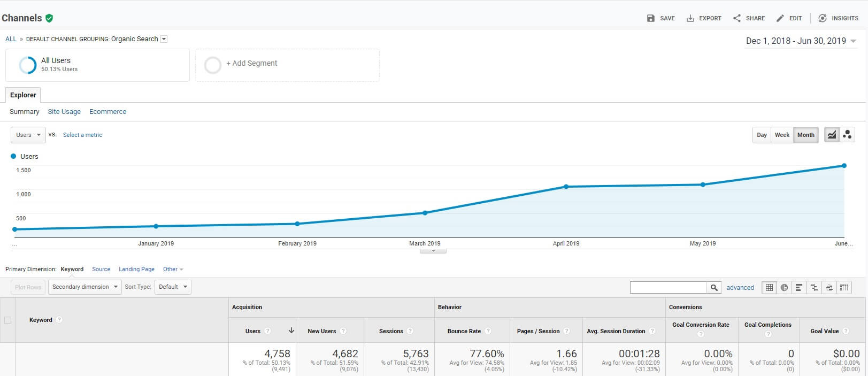Set primary dimension to Landing Page
This screenshot has height=376, width=868.
pos(136,269)
